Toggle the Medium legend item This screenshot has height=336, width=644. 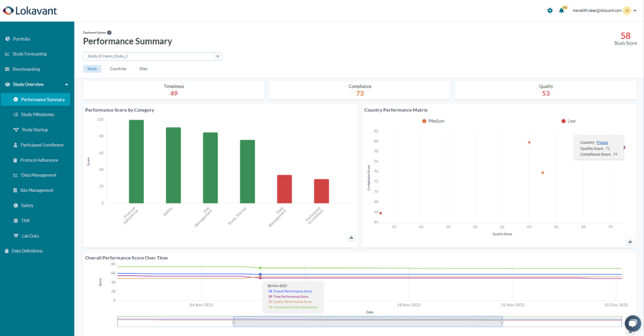[x=433, y=121]
